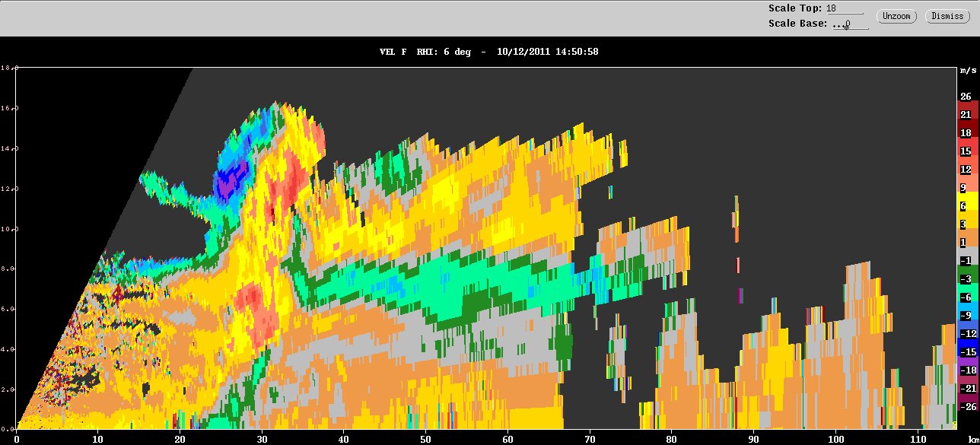Click the Unzoom button
Viewport: 980px width, 445px height.
coord(896,16)
